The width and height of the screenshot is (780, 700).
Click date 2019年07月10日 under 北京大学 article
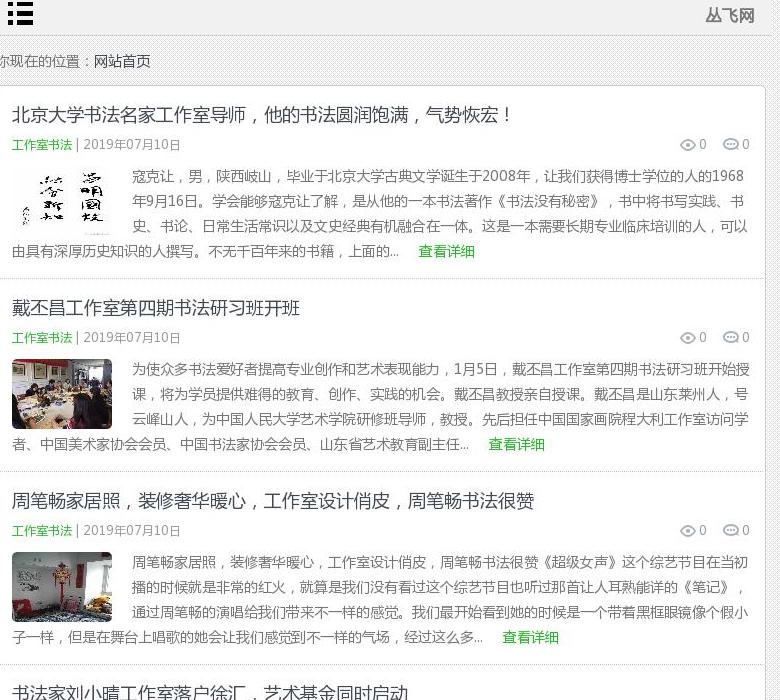point(132,145)
